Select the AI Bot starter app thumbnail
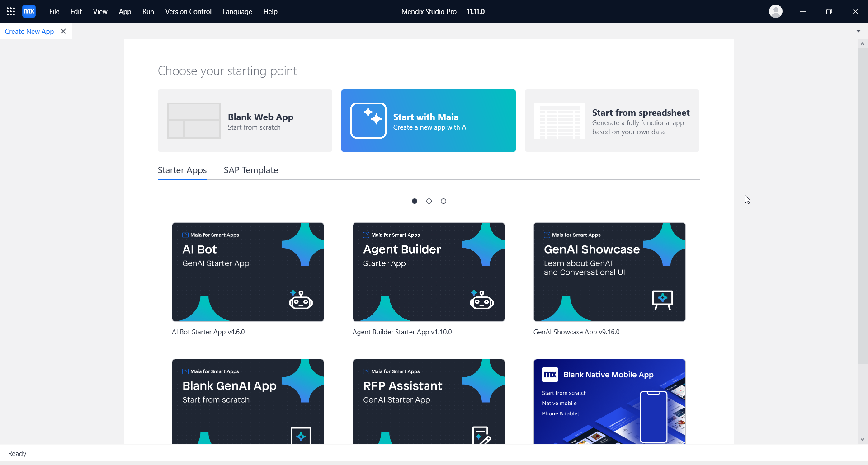The height and width of the screenshot is (465, 868). coord(248,272)
